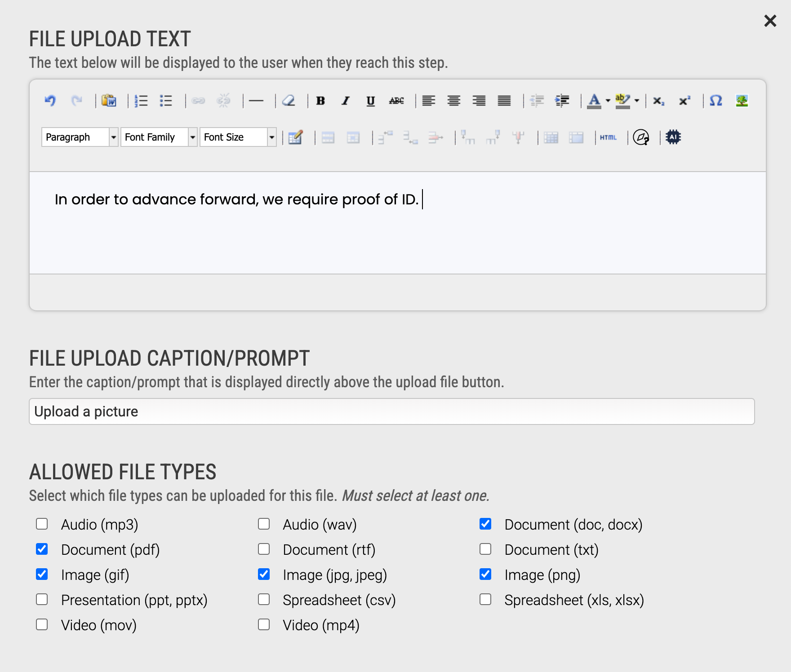Uncheck the Image (png) file type

[x=485, y=574]
